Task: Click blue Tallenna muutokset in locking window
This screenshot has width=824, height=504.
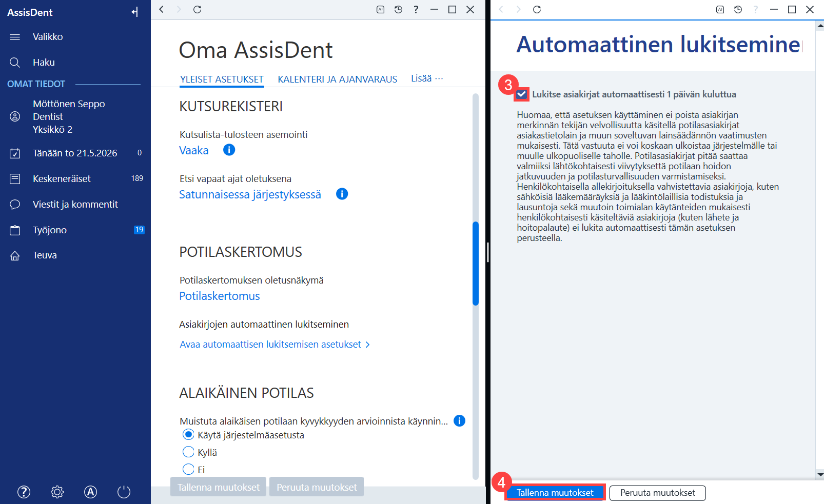Action: point(555,493)
